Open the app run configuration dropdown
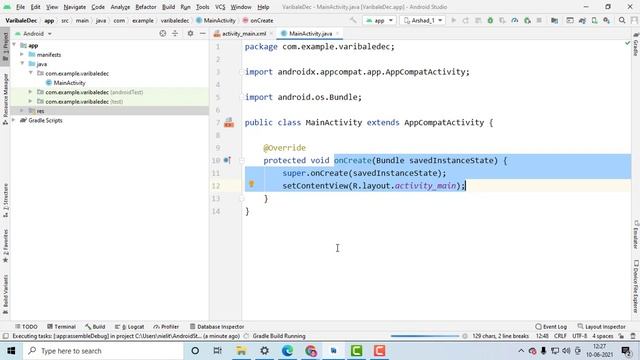 click(380, 20)
